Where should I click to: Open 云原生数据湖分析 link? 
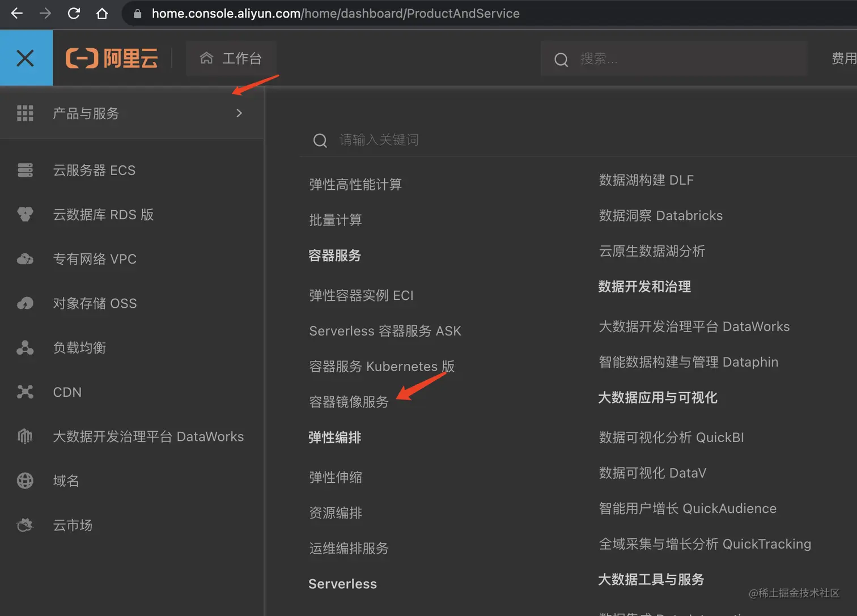point(652,251)
